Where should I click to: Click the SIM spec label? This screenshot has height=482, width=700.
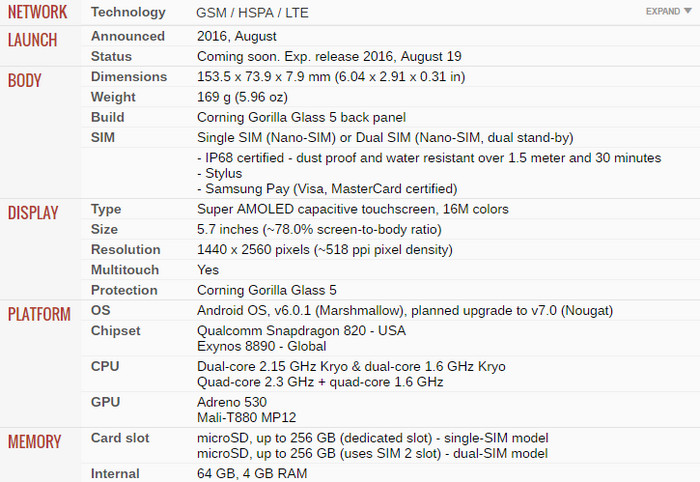(103, 137)
